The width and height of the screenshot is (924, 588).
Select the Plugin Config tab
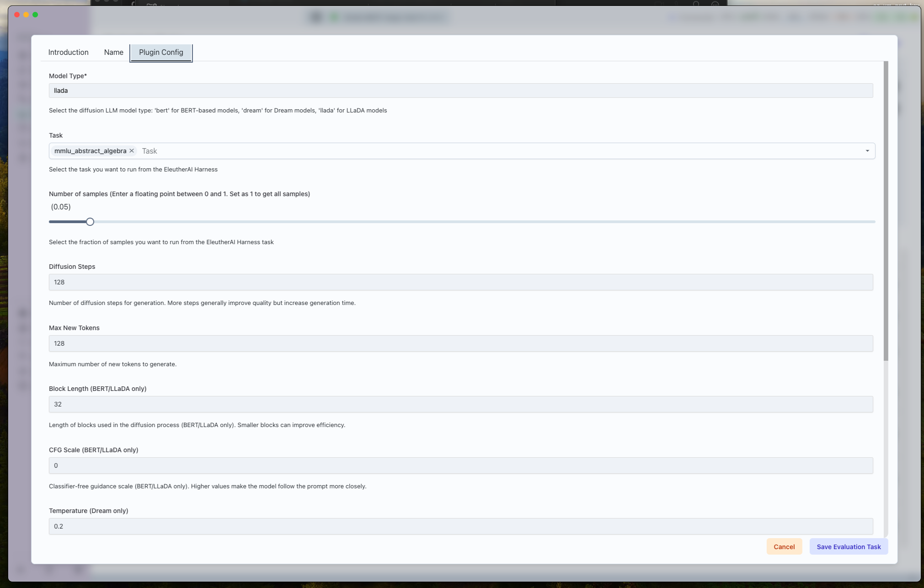[x=161, y=53]
